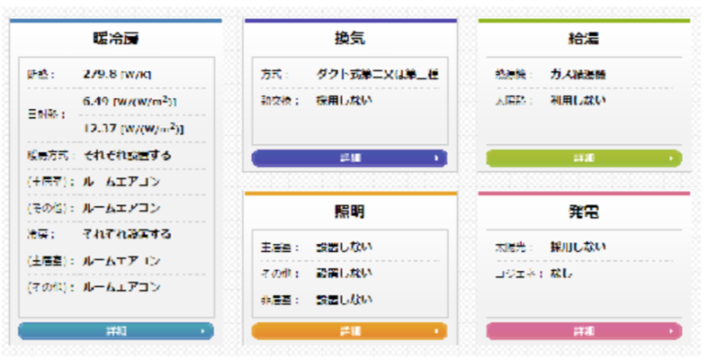Click the 太陽光 value 採用しない in 発電
707x360 pixels.
pyautogui.click(x=578, y=247)
